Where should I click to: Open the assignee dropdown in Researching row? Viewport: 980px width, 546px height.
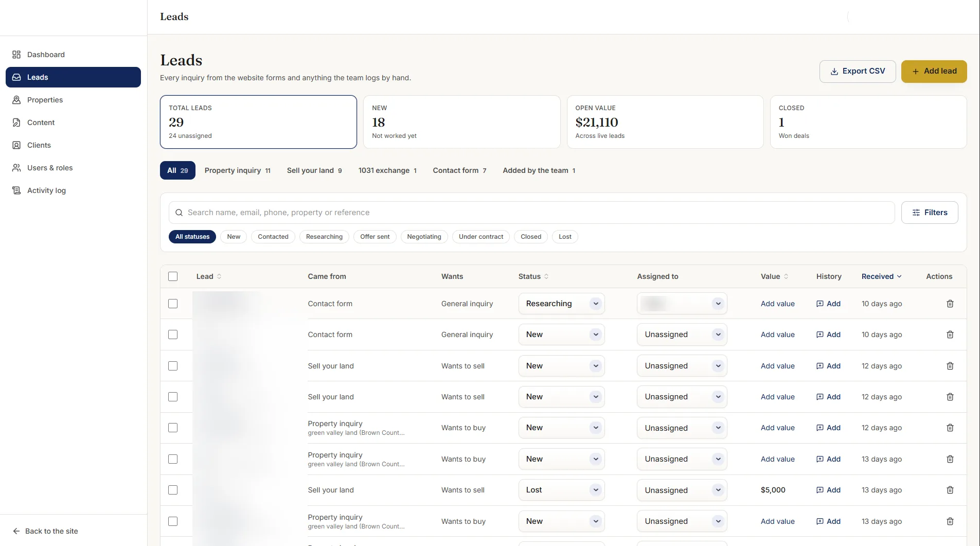(682, 304)
